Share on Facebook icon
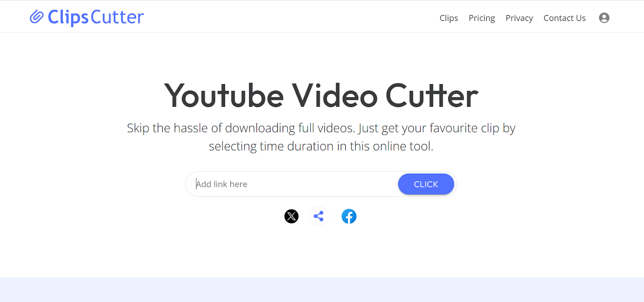The height and width of the screenshot is (302, 644). click(x=349, y=216)
